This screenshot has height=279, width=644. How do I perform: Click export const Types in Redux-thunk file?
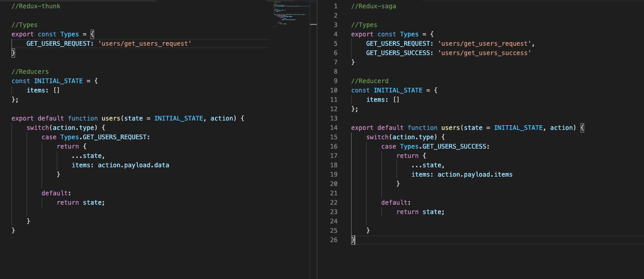click(45, 34)
